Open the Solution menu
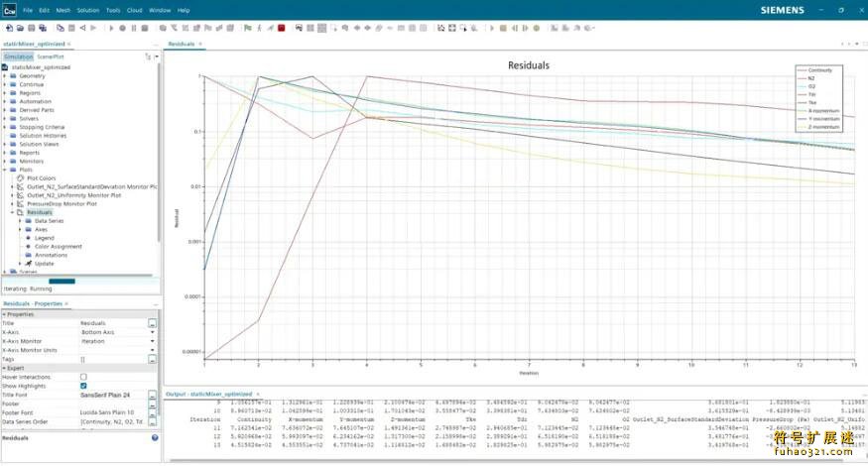This screenshot has width=868, height=466. pyautogui.click(x=88, y=10)
